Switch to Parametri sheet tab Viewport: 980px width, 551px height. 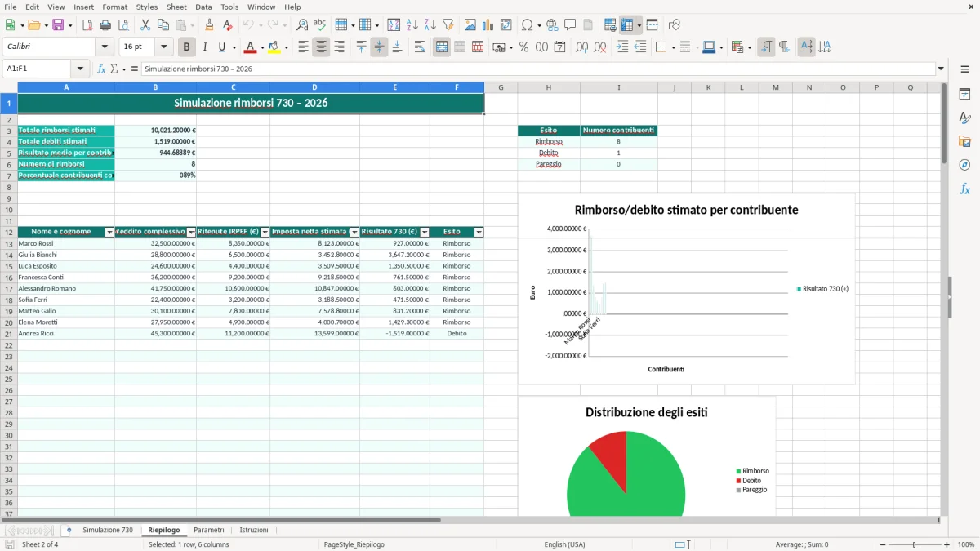[x=208, y=530]
